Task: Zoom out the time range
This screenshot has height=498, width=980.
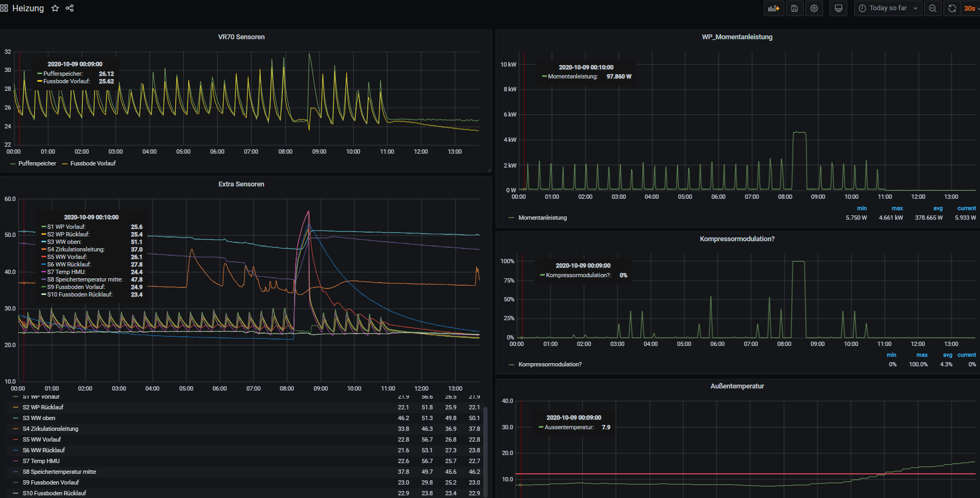Action: tap(933, 9)
